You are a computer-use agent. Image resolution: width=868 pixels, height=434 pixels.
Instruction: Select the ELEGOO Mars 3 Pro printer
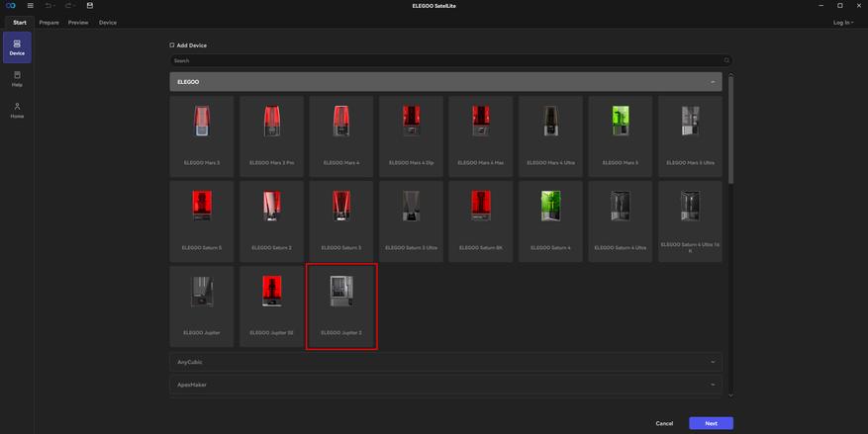tap(271, 136)
